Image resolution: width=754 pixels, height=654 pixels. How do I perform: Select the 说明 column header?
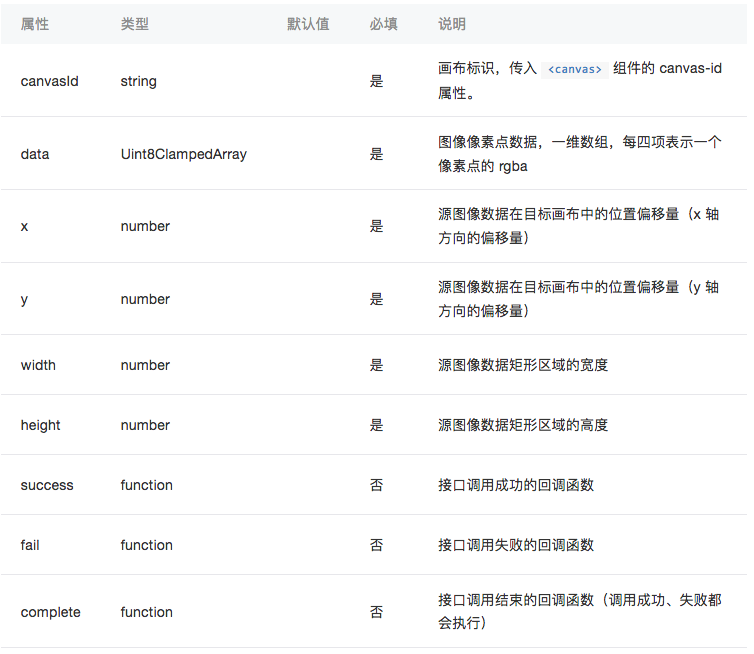[452, 24]
